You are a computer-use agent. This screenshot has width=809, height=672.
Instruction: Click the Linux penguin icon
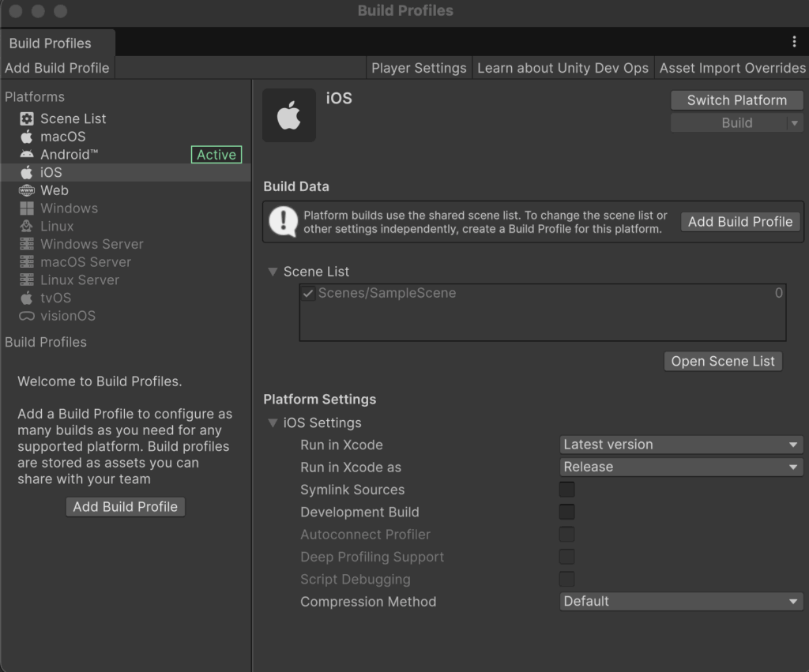[x=27, y=227]
